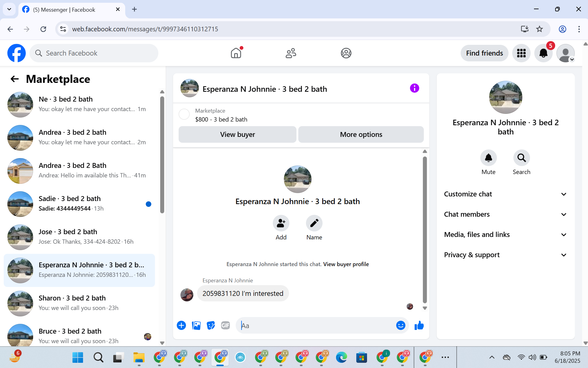Open the Facebook menu grid
Screen dimensions: 588x368
pos(521,53)
